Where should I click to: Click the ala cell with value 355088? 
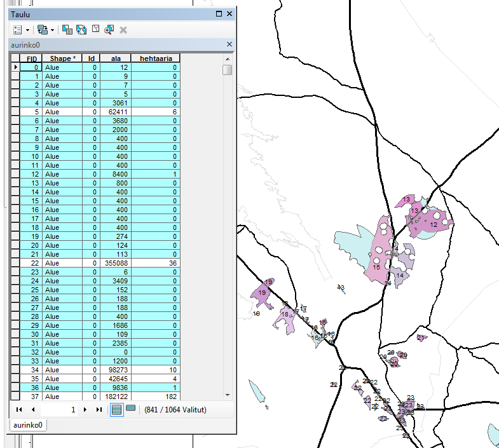(x=116, y=263)
